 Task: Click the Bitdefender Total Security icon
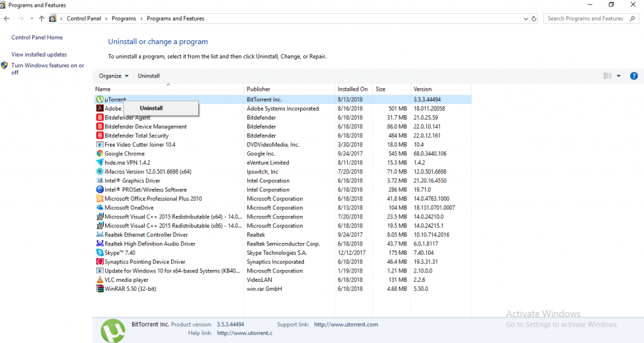click(x=99, y=135)
